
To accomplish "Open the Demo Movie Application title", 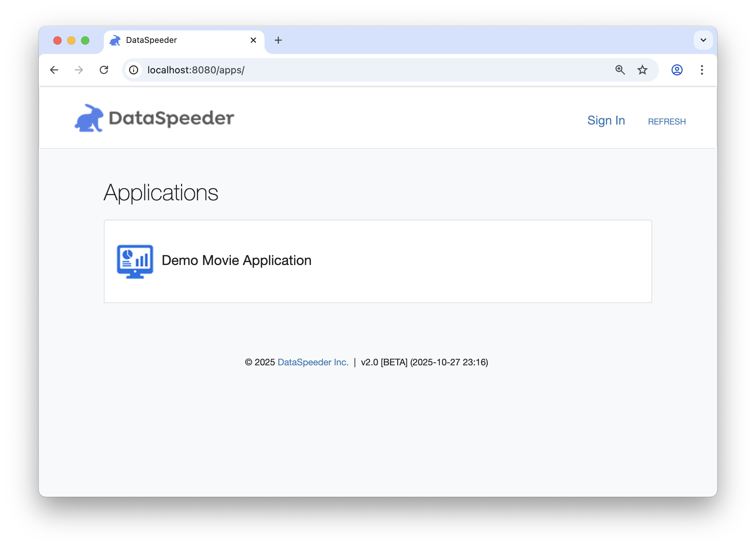I will [x=236, y=261].
